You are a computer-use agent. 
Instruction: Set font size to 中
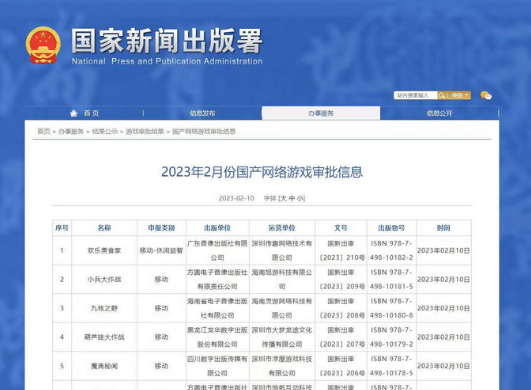click(292, 198)
